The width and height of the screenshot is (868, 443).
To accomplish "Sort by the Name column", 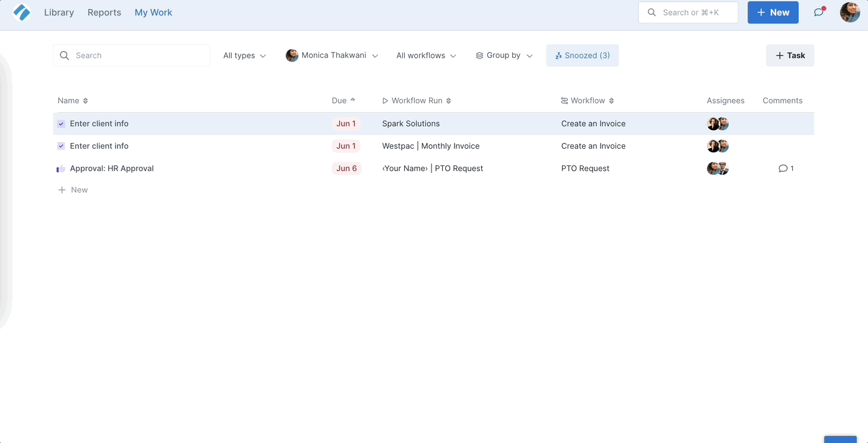I will point(73,101).
